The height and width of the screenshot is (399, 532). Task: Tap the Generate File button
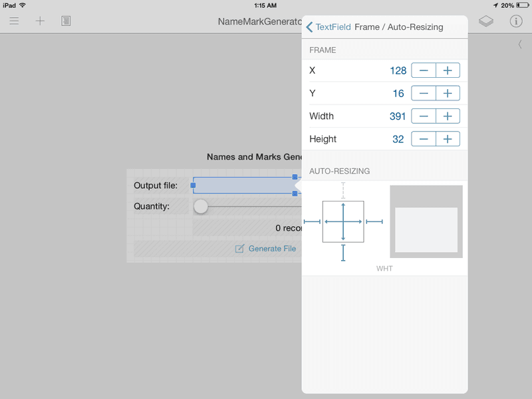(265, 249)
